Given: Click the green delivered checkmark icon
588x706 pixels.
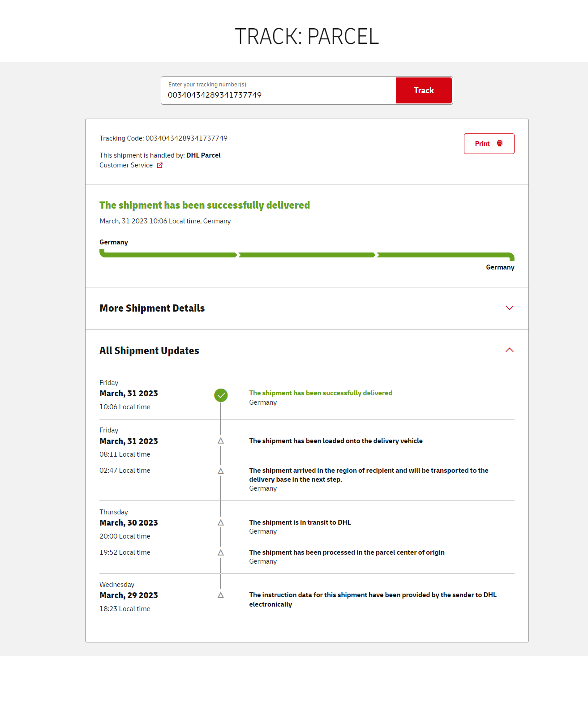Looking at the screenshot, I should tap(221, 395).
